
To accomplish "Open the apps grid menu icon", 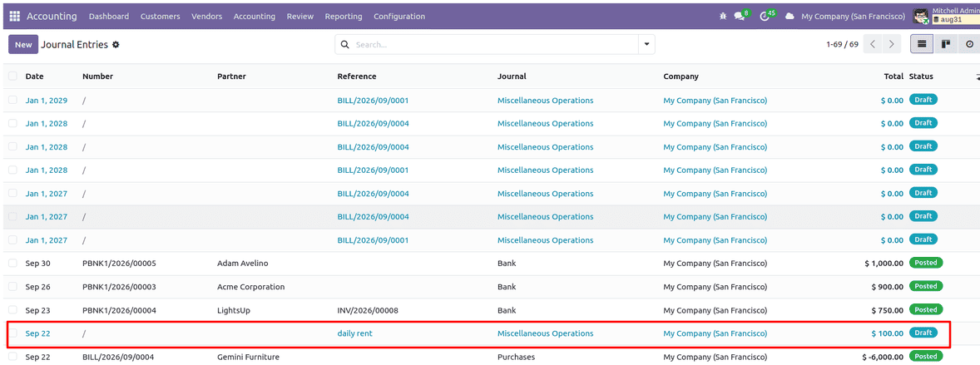I will coord(14,17).
